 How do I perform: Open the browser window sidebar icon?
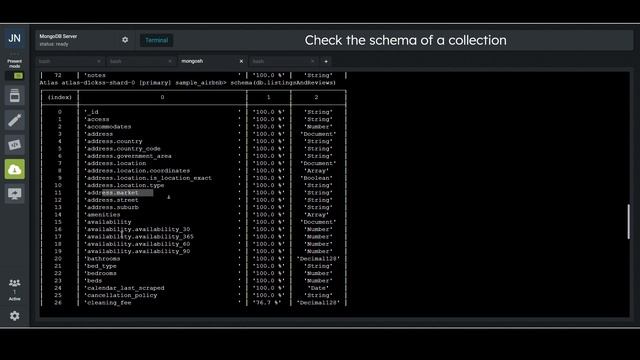[15, 96]
